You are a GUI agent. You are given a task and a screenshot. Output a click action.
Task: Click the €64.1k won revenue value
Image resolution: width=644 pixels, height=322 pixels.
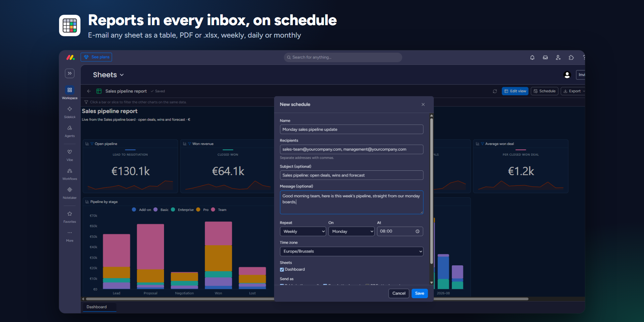click(228, 171)
